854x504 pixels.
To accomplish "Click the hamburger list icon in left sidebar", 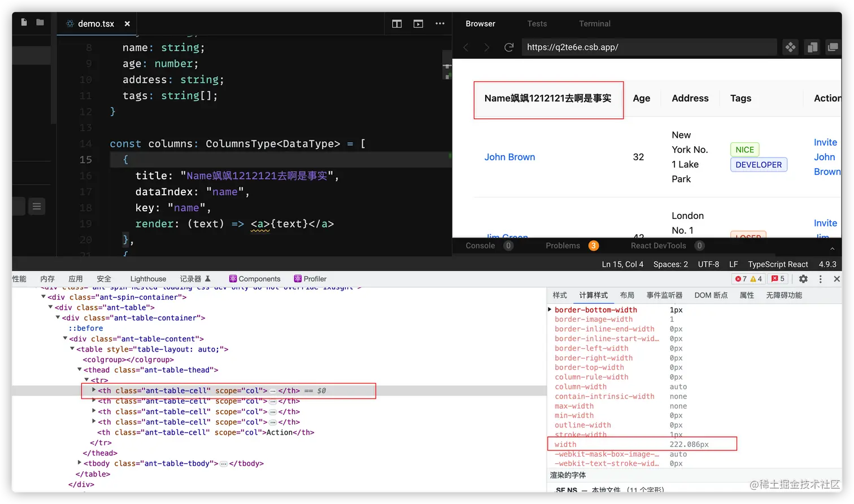I will tap(37, 207).
